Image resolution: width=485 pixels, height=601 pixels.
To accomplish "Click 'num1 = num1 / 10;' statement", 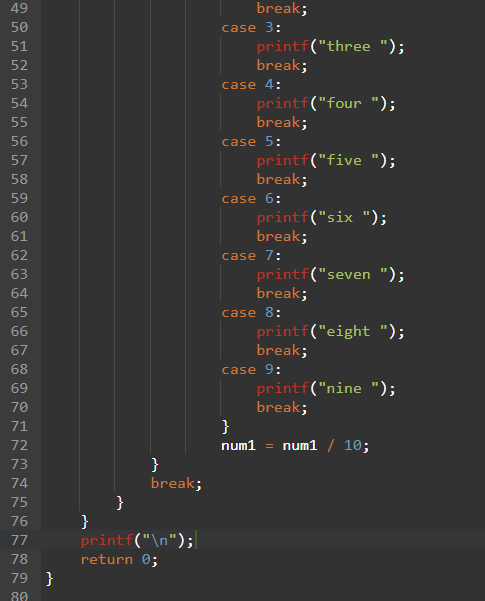I will [295, 445].
